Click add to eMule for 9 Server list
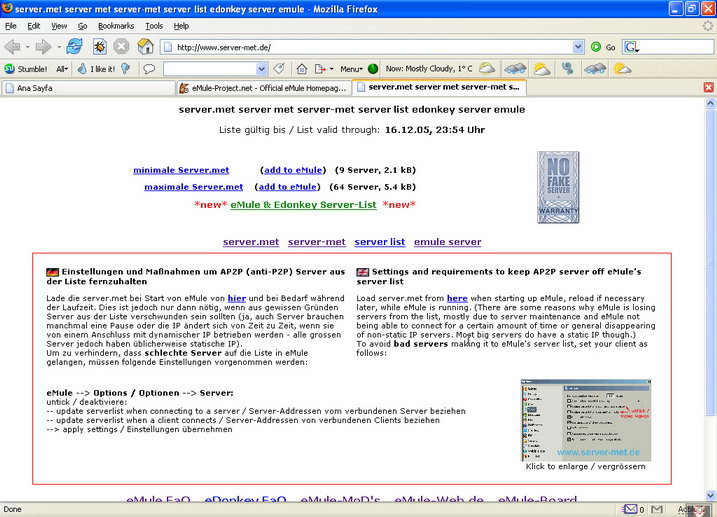 (293, 171)
